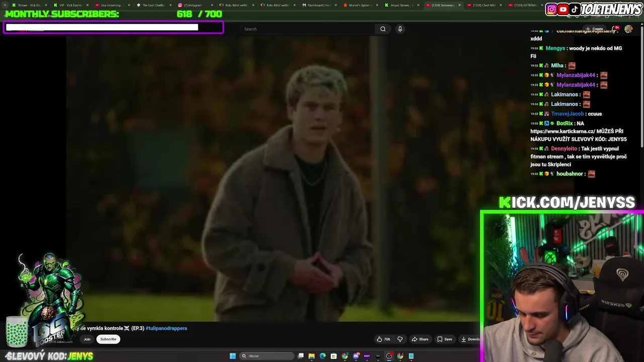Click username Mlha in chat
This screenshot has width=644, height=362.
(x=557, y=65)
